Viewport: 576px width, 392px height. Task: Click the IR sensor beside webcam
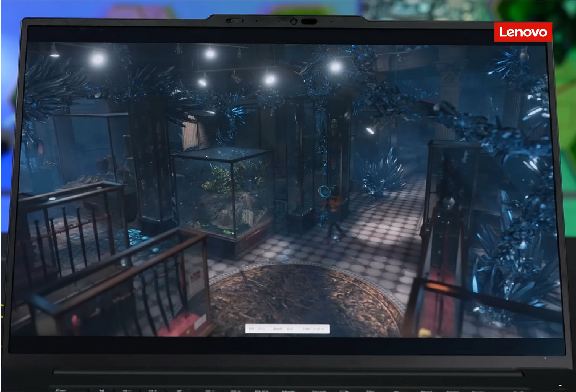coord(309,21)
